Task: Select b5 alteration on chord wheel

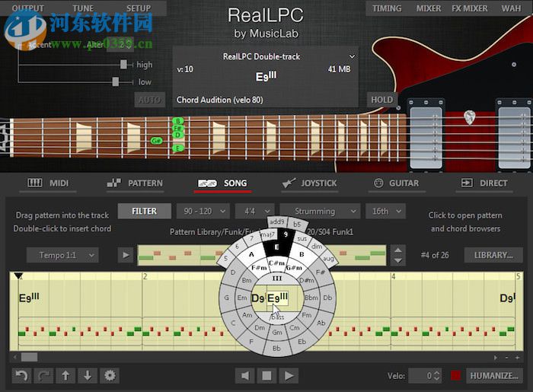Action: point(298,225)
